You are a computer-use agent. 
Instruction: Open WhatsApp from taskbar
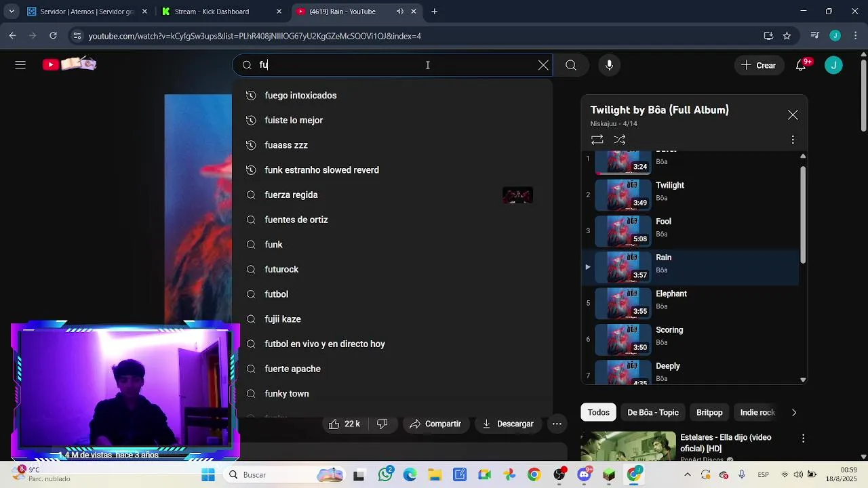pos(387,475)
